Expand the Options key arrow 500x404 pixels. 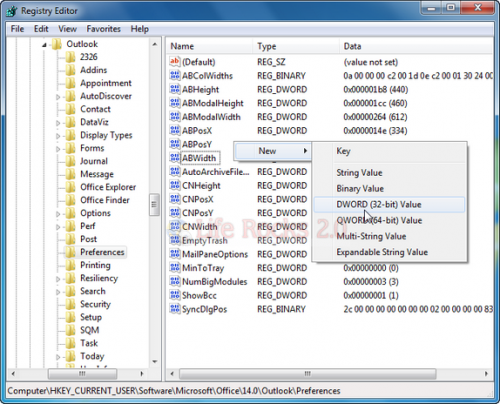tap(58, 214)
